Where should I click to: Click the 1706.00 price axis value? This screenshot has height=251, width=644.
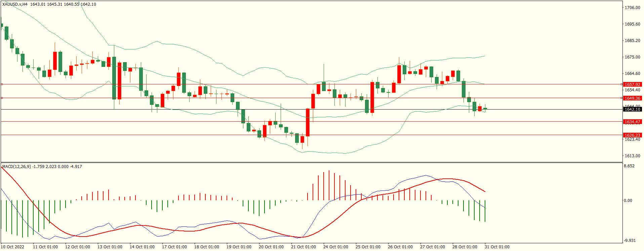pos(632,8)
